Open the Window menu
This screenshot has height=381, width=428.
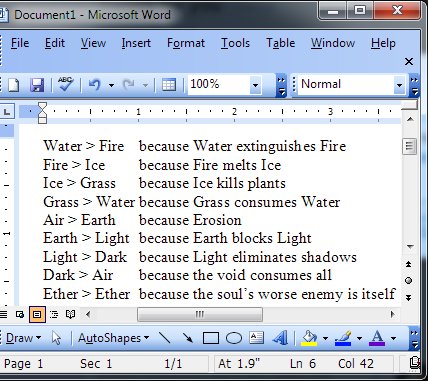point(333,43)
